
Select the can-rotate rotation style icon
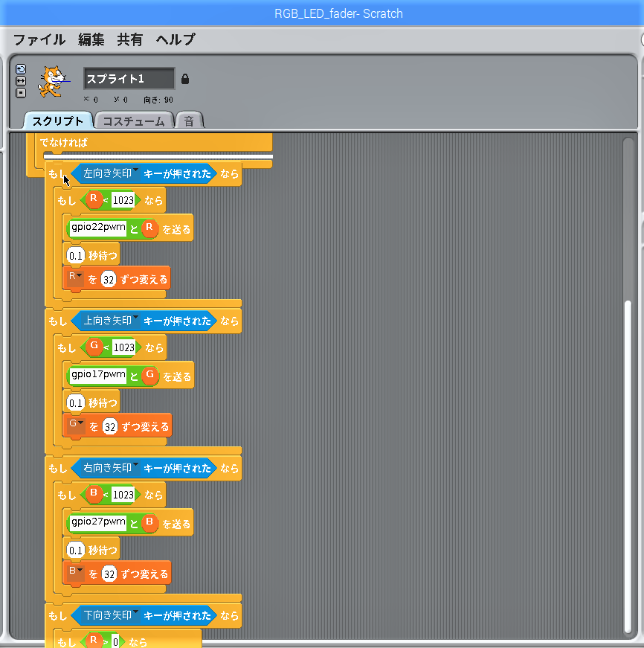tap(21, 69)
